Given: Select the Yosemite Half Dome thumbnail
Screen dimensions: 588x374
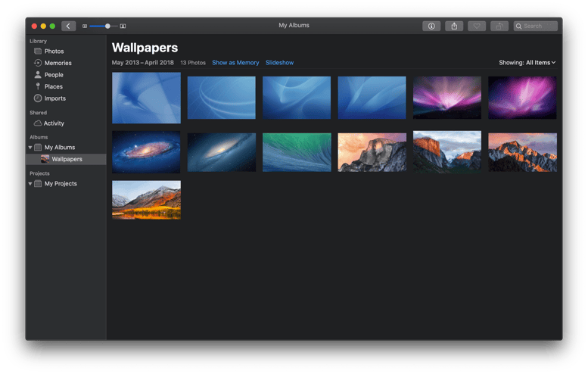Looking at the screenshot, I should click(372, 152).
